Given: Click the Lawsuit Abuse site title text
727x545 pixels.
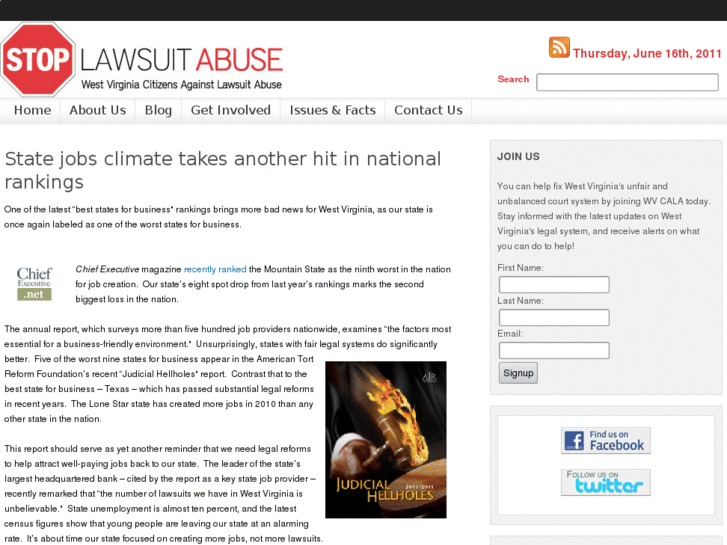Looking at the screenshot, I should pyautogui.click(x=182, y=60).
